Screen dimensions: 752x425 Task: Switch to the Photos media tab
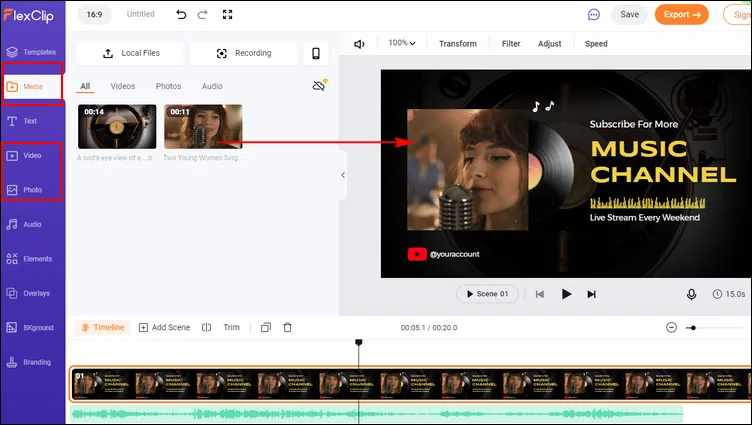[168, 86]
